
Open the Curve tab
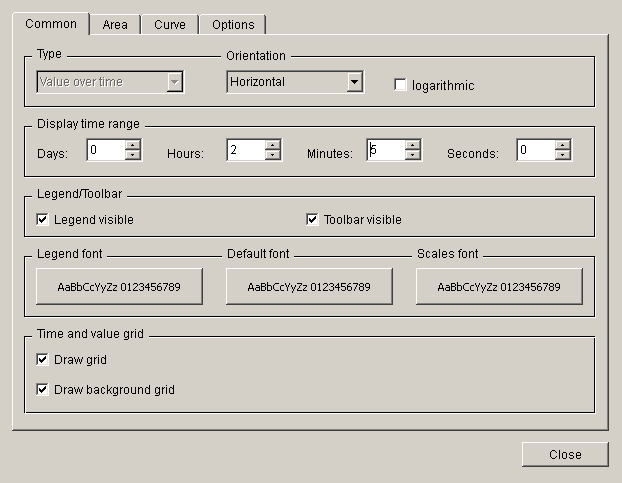(169, 24)
